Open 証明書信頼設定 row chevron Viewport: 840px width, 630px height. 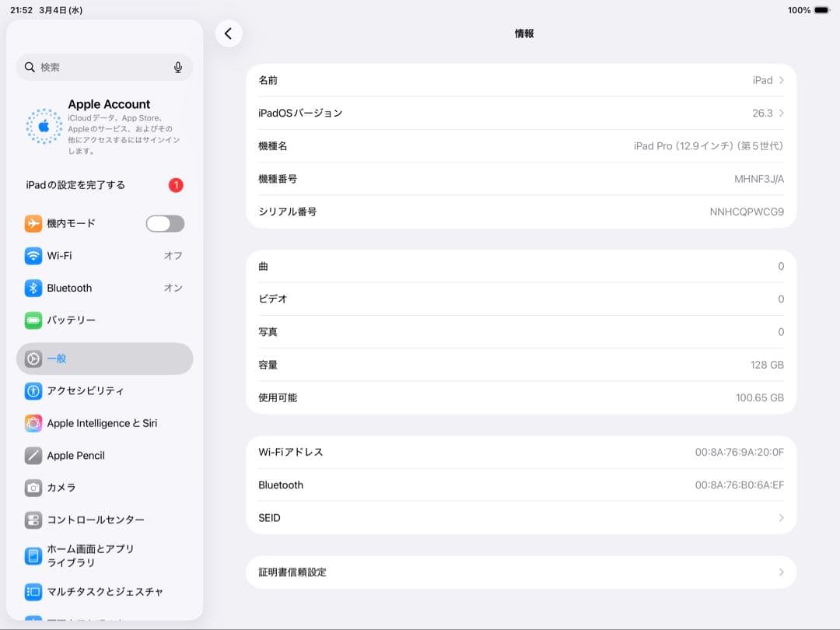[x=782, y=572]
